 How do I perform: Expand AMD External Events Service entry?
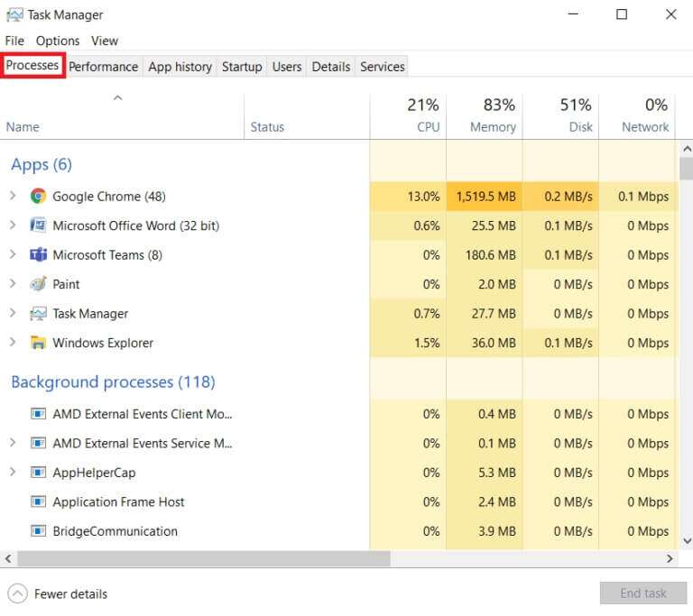13,443
